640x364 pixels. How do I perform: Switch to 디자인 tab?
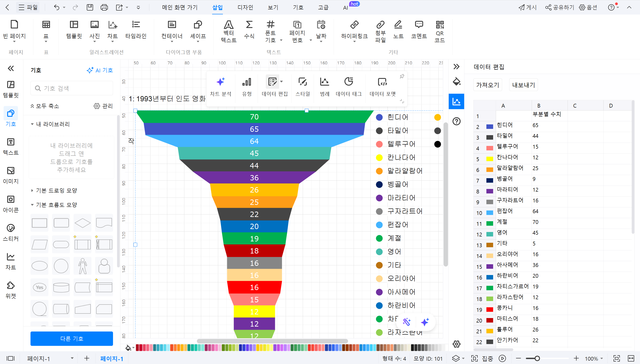[245, 7]
